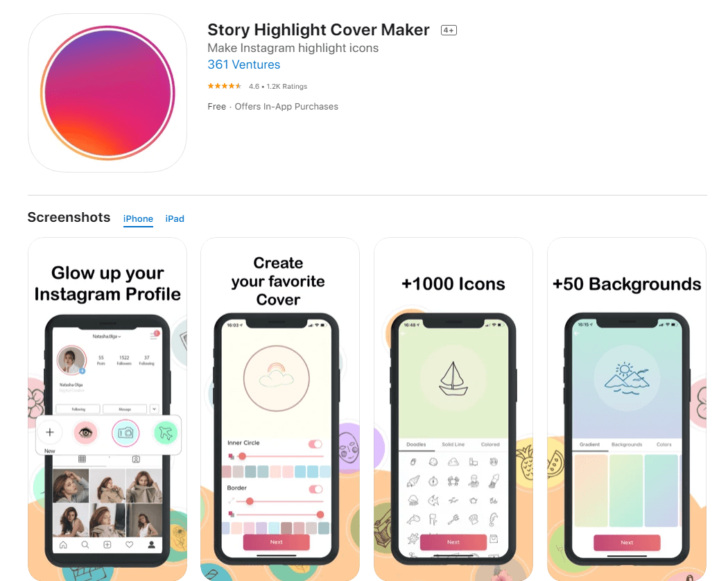Select the iPhone screenshots tab
Viewport: 728px width, 581px height.
coord(138,219)
